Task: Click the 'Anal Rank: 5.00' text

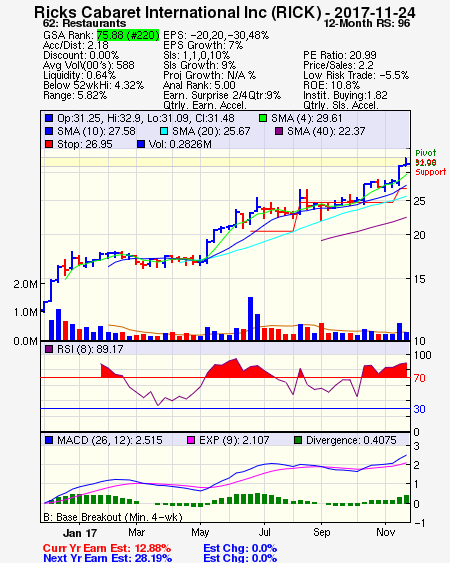Action: [x=199, y=85]
